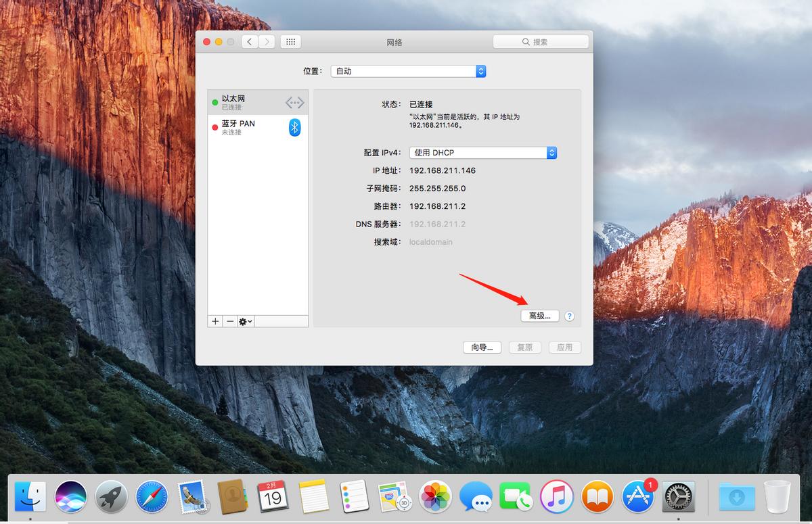Launch Siri from the Dock

71,497
